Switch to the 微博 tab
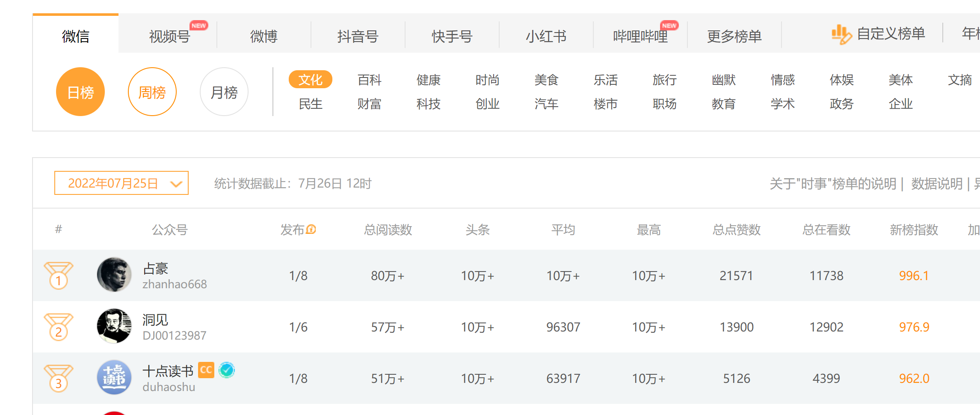The image size is (980, 415). (x=264, y=36)
